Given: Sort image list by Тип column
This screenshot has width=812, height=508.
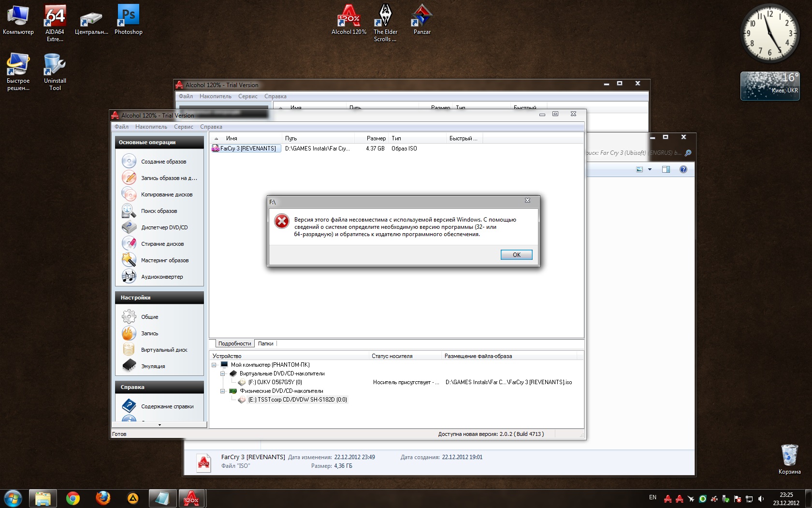Looking at the screenshot, I should coord(418,138).
